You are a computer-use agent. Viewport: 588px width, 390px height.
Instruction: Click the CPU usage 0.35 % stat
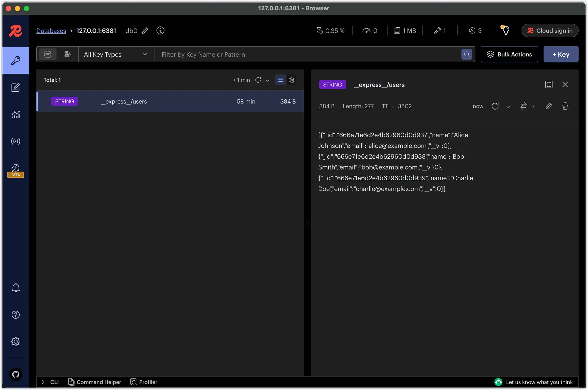[x=330, y=31]
